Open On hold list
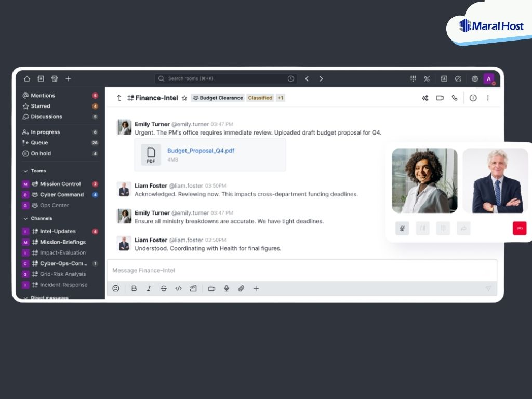Screen dimensions: 532x399 click(x=60, y=153)
